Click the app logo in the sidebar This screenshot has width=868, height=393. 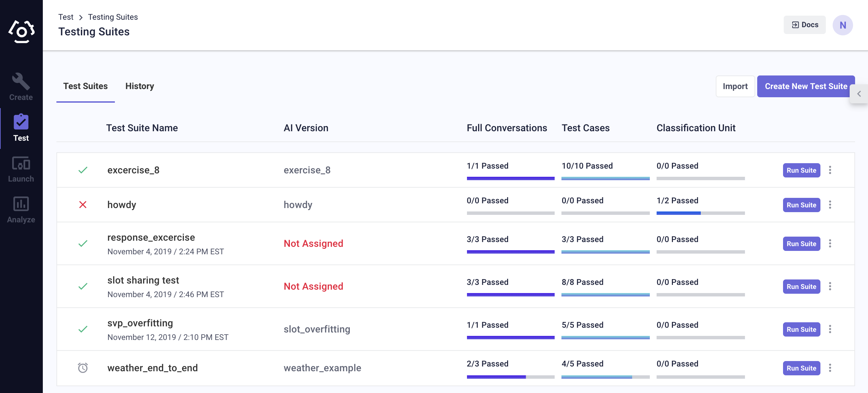click(21, 31)
